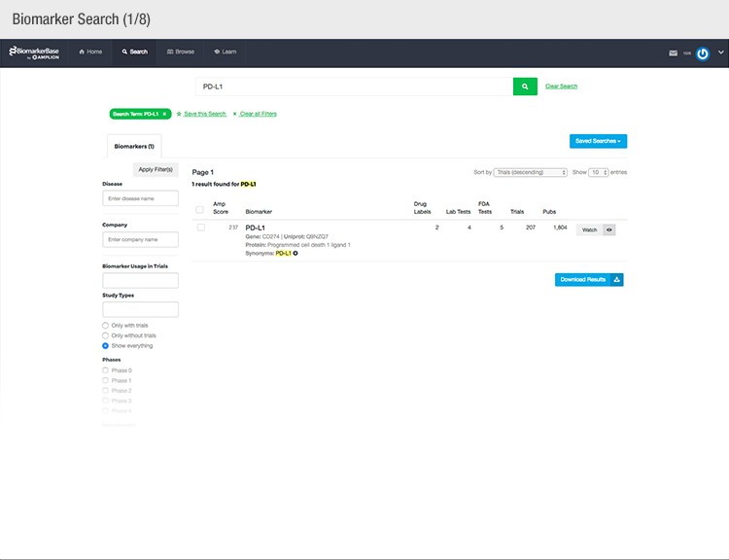This screenshot has width=729, height=560.
Task: Toggle the select-all checkbox in table header
Action: tap(201, 209)
